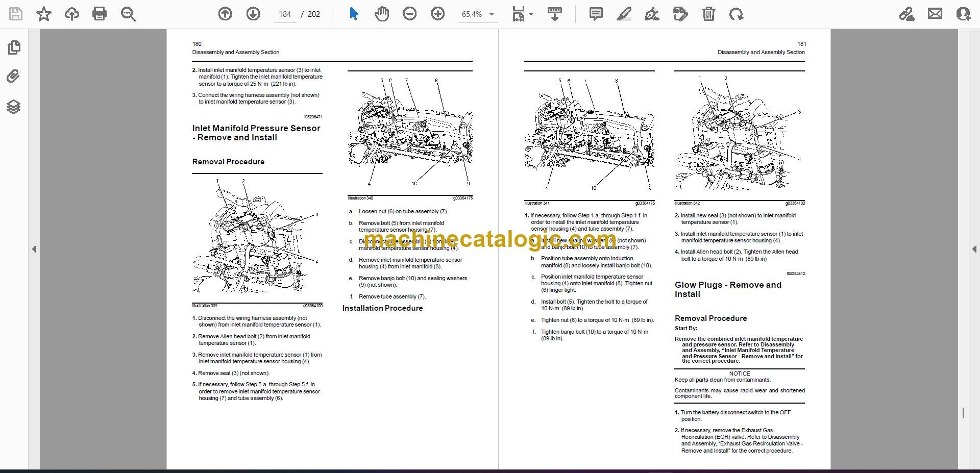Click the stamp tag tool
The height and width of the screenshot is (473, 980).
point(680,14)
